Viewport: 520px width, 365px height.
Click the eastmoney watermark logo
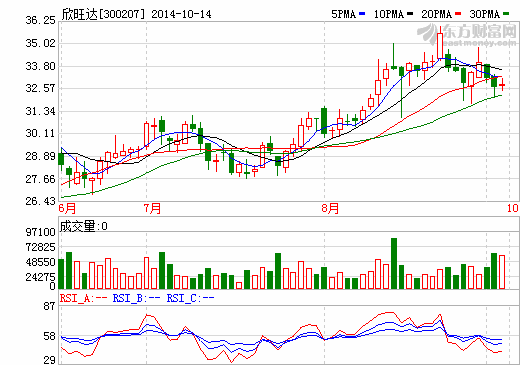[467, 35]
